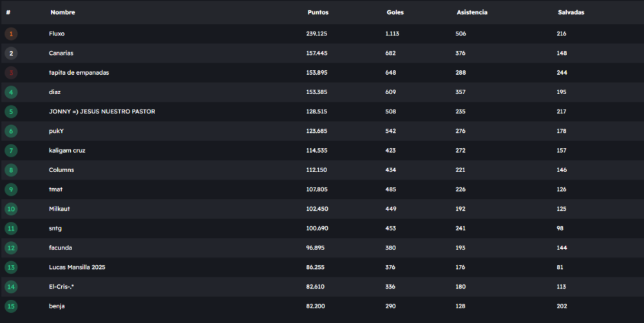This screenshot has height=323, width=644.
Task: Sort by the Puntos column header
Action: (318, 12)
